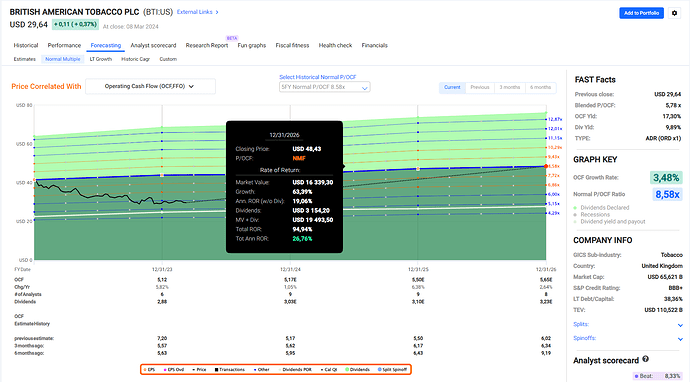Open the 5FY Normal P/OCF dropdown
This screenshot has height=382, width=690.
coord(325,87)
